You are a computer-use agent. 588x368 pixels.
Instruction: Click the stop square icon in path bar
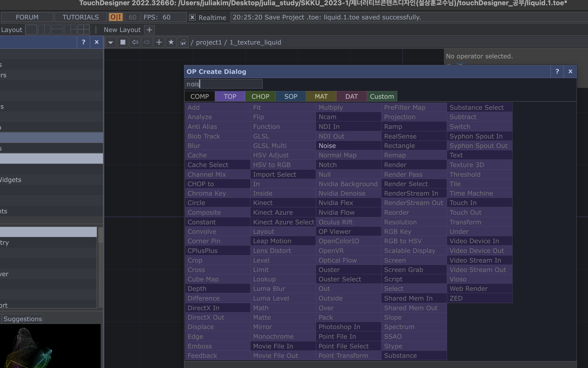(123, 42)
